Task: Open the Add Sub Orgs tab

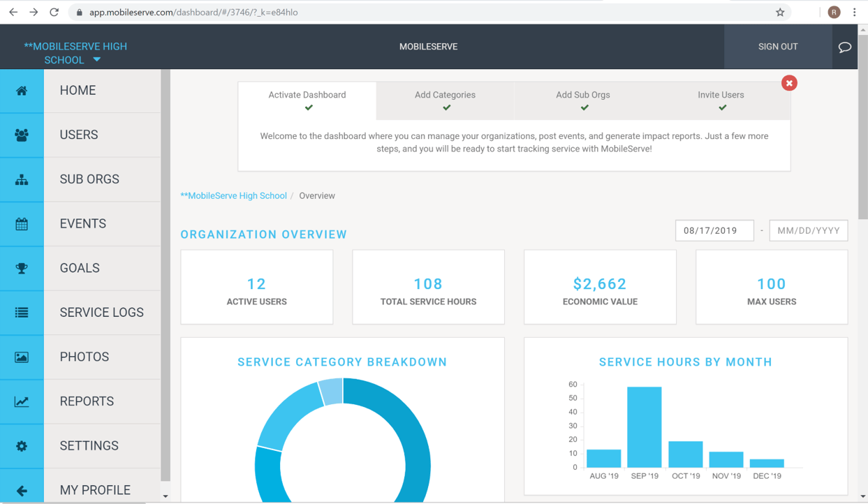Action: coord(582,101)
